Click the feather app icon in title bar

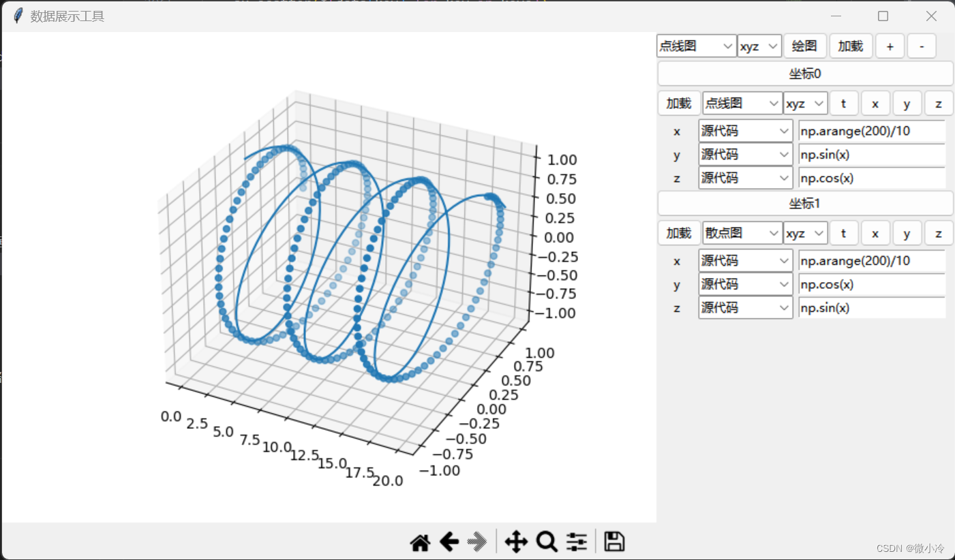[18, 16]
